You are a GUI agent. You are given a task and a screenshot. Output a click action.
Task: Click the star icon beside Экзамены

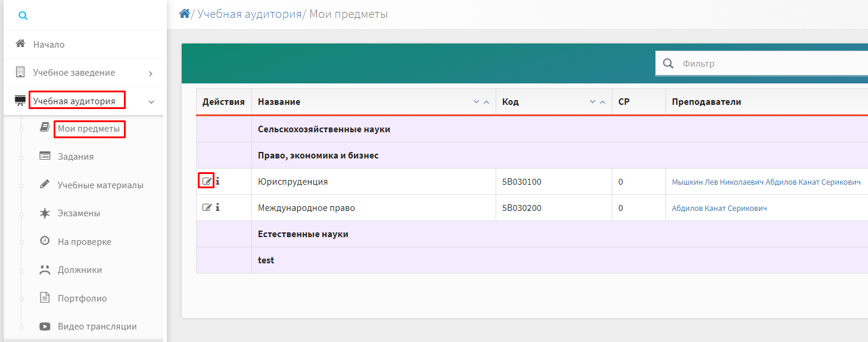pyautogui.click(x=45, y=213)
